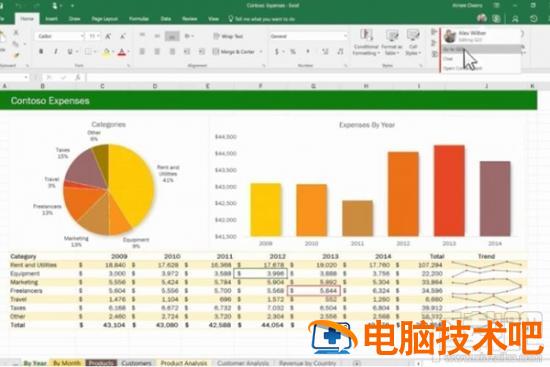Toggle middle align button
Image resolution: width=550 pixels, height=367 pixels.
[x=157, y=36]
